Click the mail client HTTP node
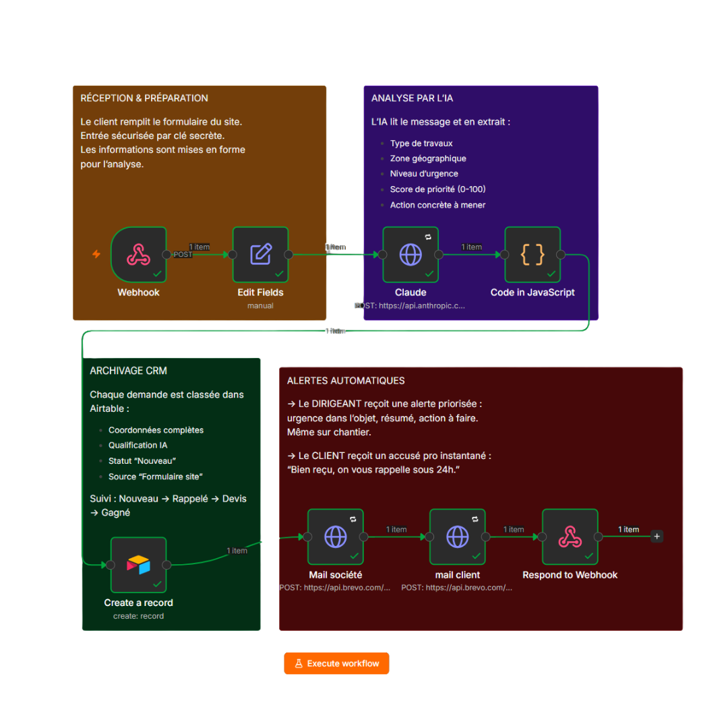 (457, 537)
